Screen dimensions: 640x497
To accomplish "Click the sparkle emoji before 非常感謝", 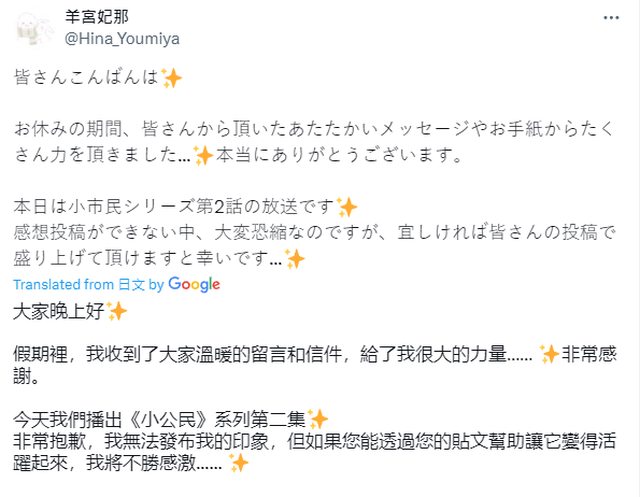I will [549, 352].
